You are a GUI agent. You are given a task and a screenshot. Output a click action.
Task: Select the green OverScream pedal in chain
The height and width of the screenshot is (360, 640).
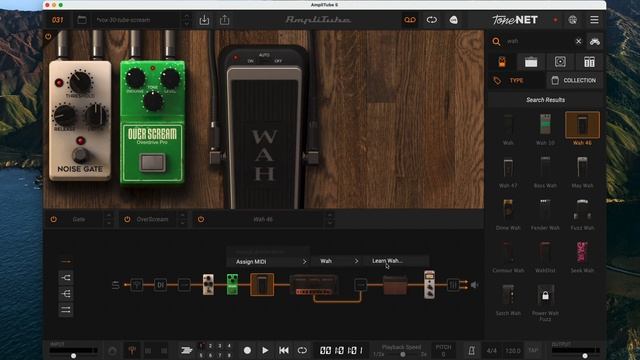(x=232, y=284)
